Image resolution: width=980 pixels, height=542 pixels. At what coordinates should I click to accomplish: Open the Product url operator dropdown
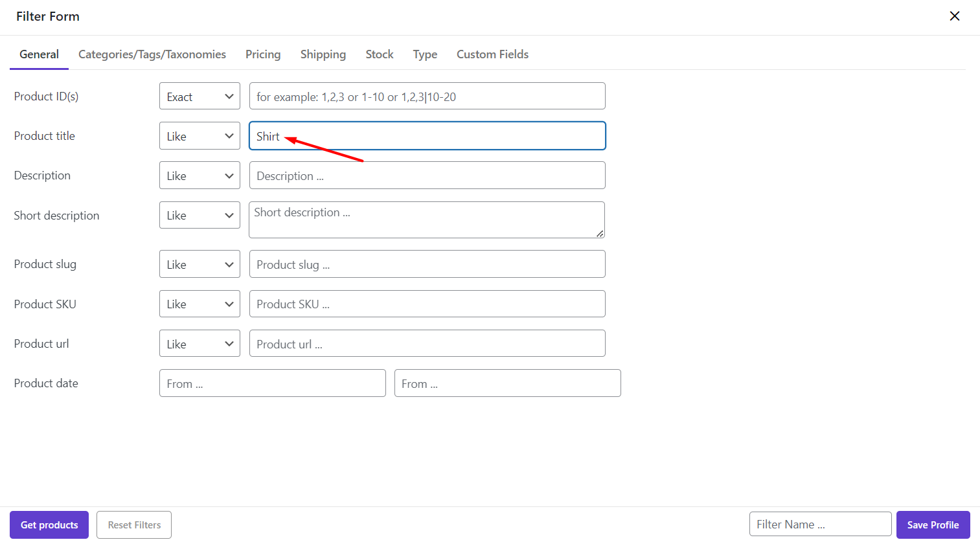point(199,344)
